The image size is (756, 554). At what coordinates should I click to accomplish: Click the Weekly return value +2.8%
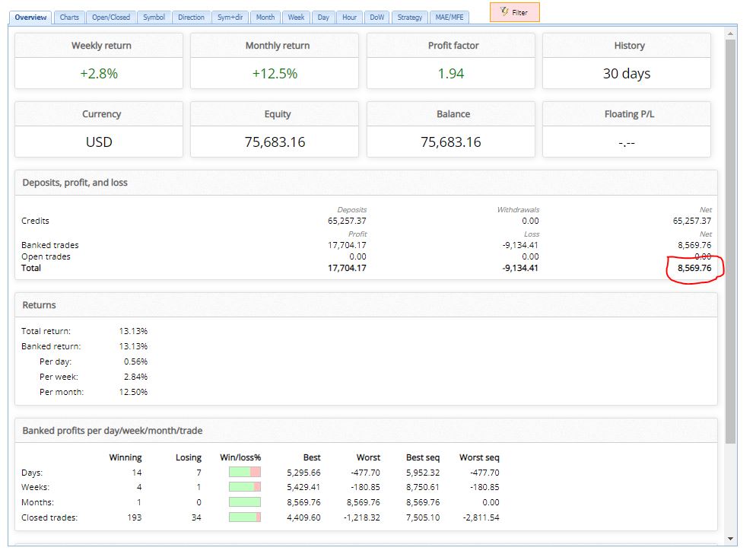[x=99, y=74]
